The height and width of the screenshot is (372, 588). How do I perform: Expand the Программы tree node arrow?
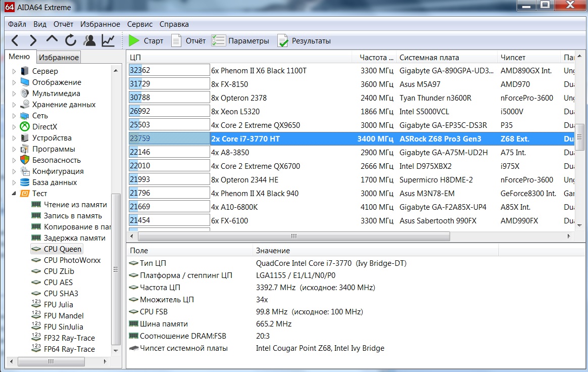(14, 149)
